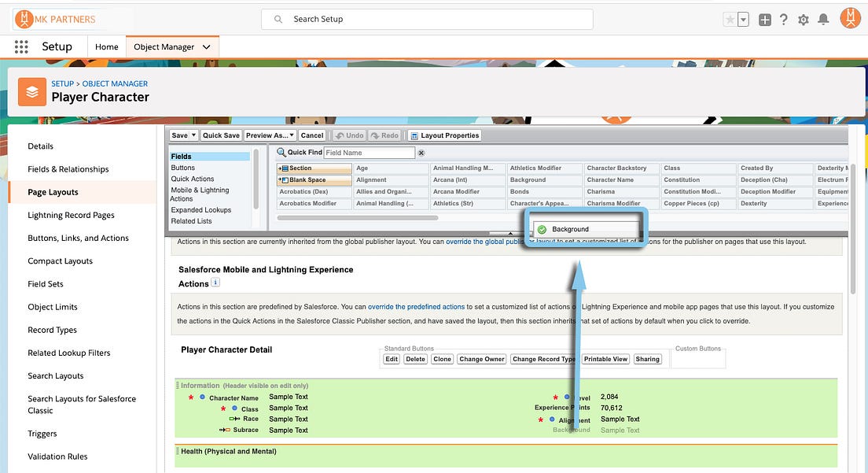Open Lightning Record Pages

[x=71, y=215]
